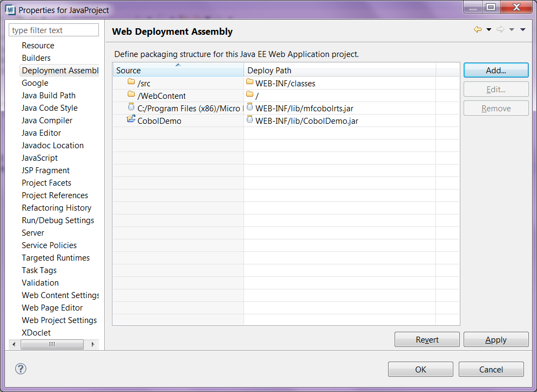Select Targeted Runtimes settings page
This screenshot has width=537, height=392.
(55, 258)
